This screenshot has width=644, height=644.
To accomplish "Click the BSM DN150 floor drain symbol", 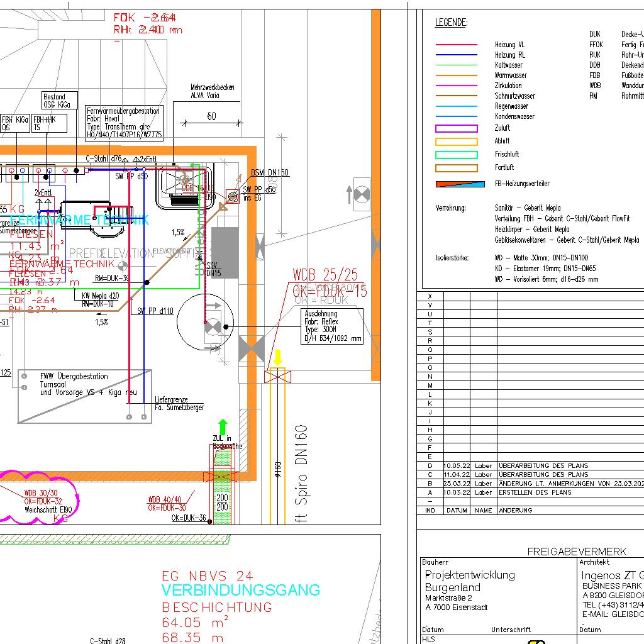I will pos(233,197).
